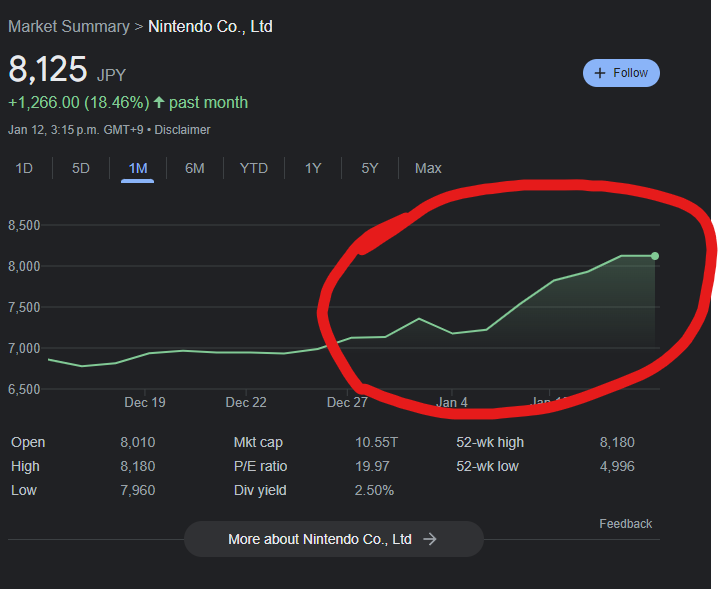The height and width of the screenshot is (589, 718).
Task: Click the Div yield label
Action: [x=260, y=490]
